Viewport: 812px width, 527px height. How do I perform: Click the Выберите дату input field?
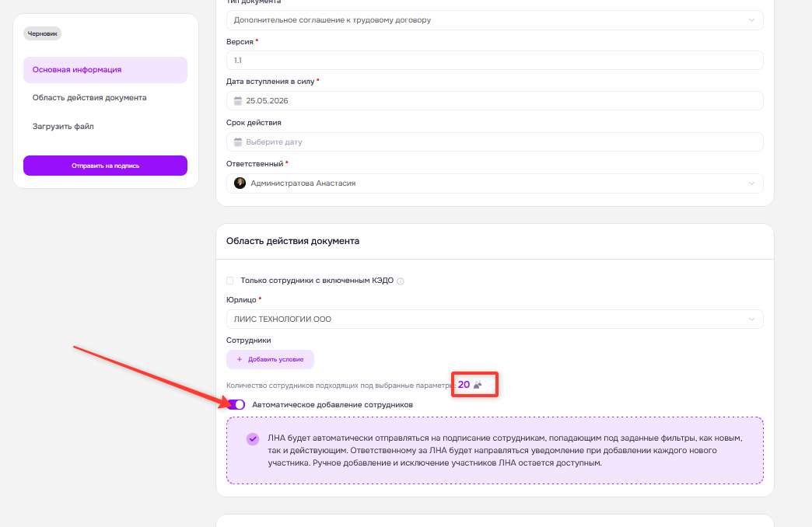point(495,141)
